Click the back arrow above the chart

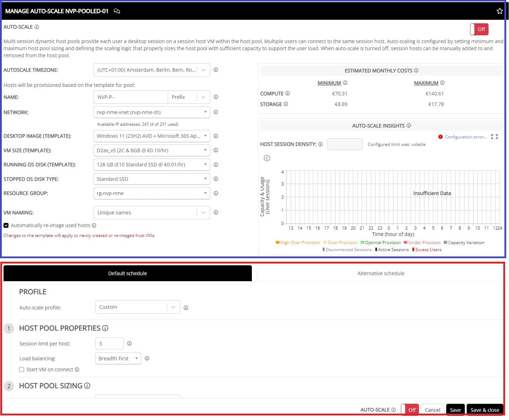tap(267, 158)
